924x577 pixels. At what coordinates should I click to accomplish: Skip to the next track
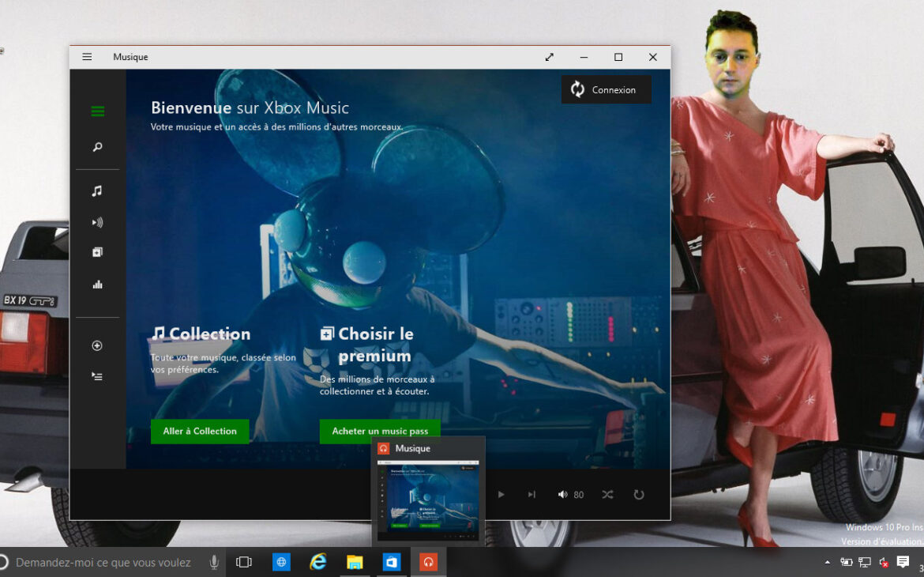pos(531,495)
